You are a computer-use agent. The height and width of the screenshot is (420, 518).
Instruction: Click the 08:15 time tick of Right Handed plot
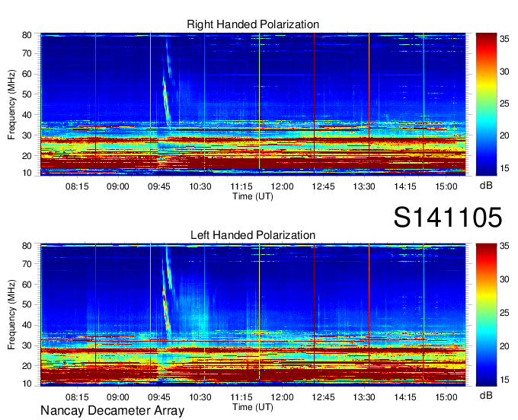tap(77, 186)
